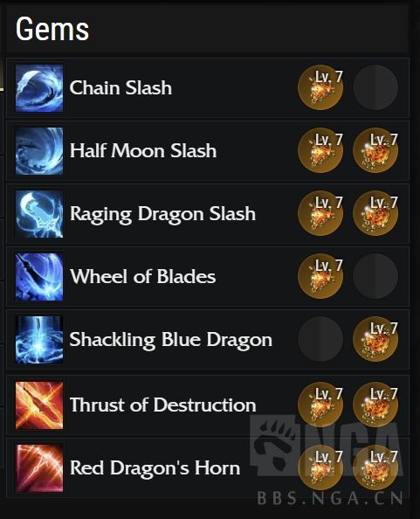This screenshot has width=420, height=519.
Task: Select the Shackling Blue Dragon skill icon
Action: tap(39, 340)
